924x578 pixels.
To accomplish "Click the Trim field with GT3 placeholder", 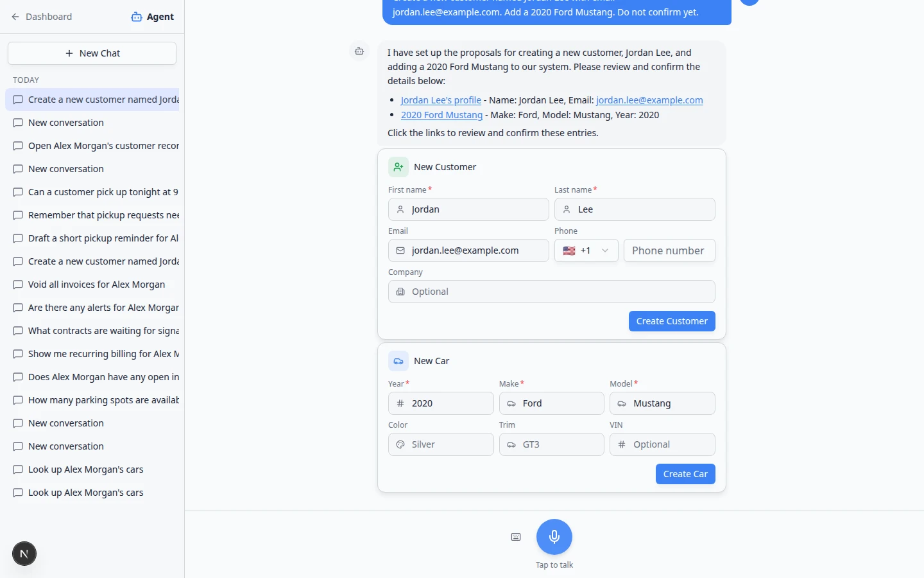I will pos(552,444).
